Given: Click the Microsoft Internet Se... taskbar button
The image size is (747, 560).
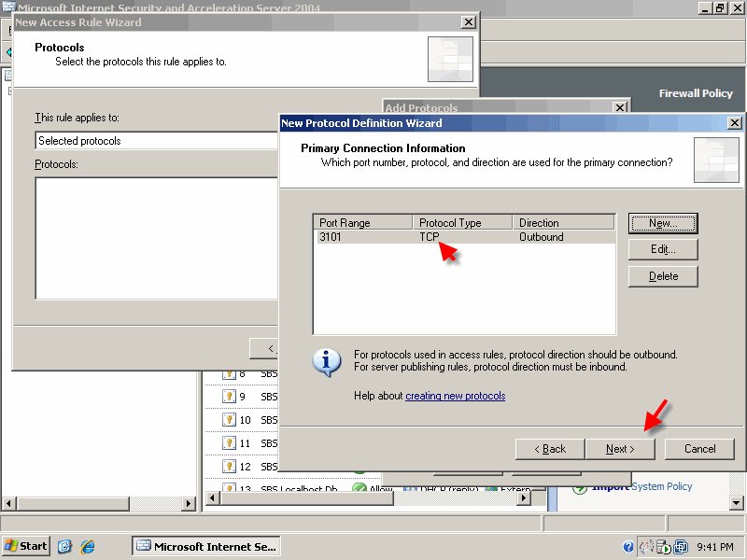Looking at the screenshot, I should [x=206, y=546].
